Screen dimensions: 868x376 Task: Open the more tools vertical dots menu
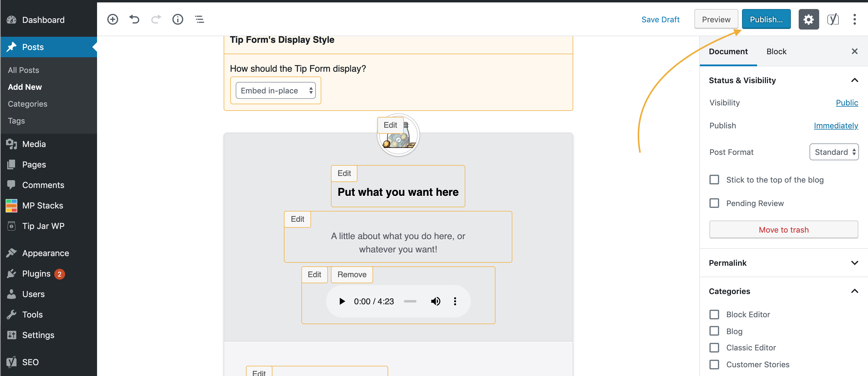tap(854, 19)
